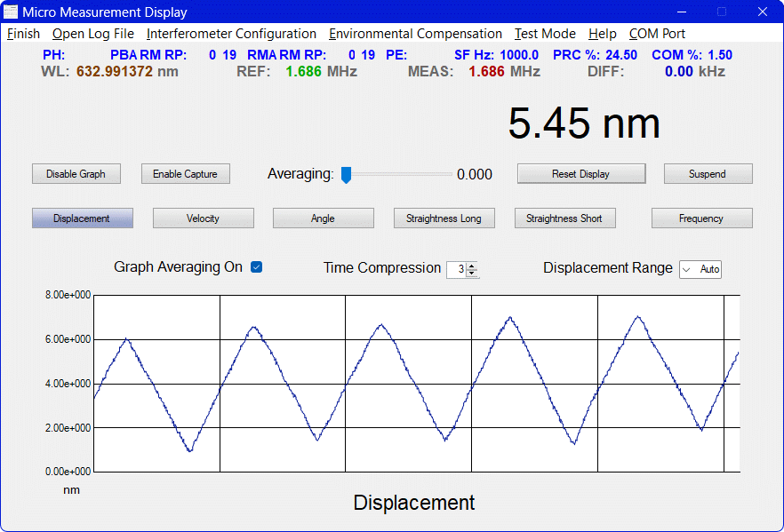784x532 pixels.
Task: Click the app icon in title bar
Action: click(x=12, y=12)
